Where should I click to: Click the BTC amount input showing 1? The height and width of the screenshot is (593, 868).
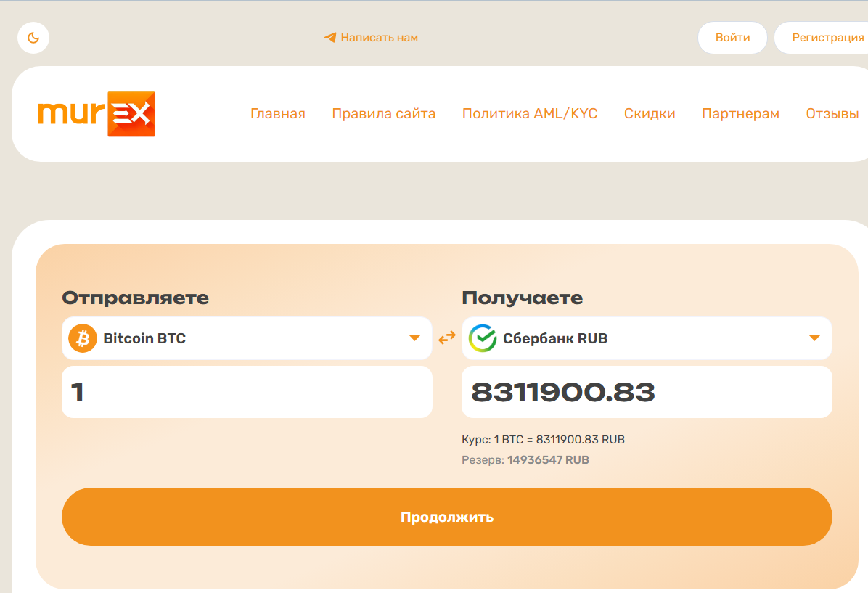coord(247,391)
